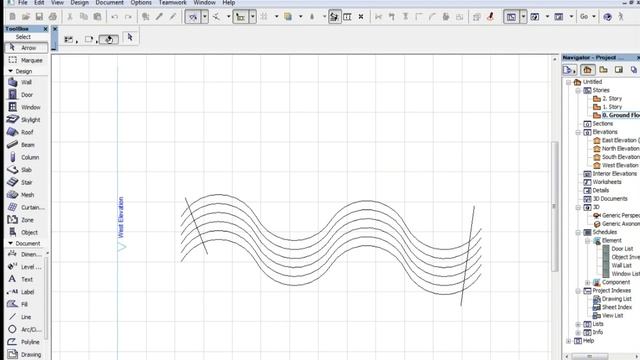Image resolution: width=640 pixels, height=360 pixels.
Task: Collapse the Project Indexes tree node
Action: pyautogui.click(x=578, y=291)
